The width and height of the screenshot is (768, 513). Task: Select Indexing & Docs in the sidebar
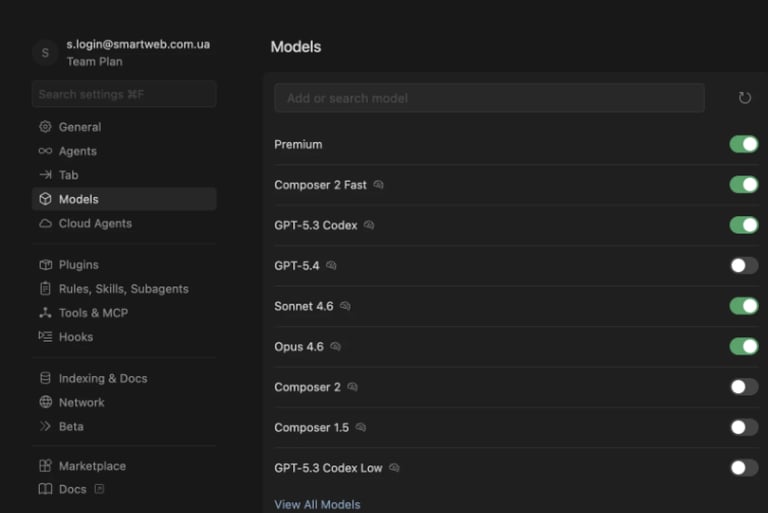click(124, 378)
